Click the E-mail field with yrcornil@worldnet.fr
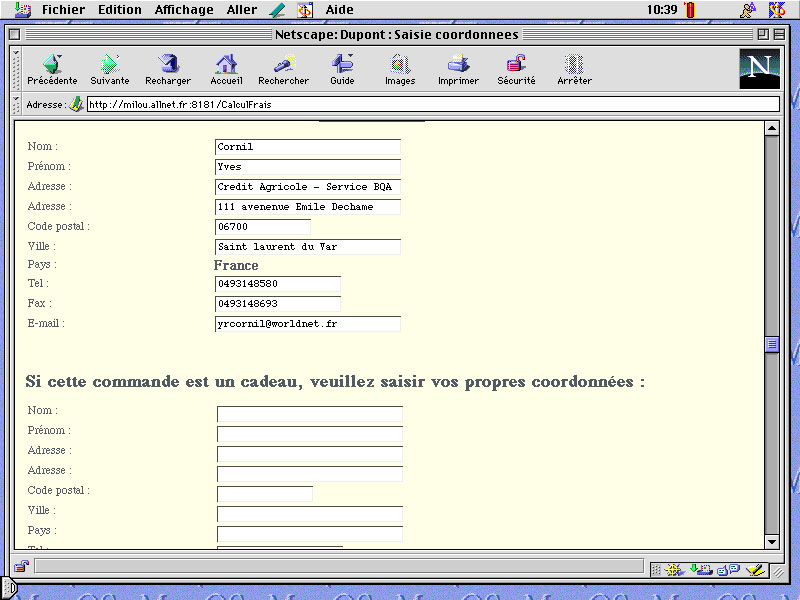This screenshot has height=600, width=800. [x=308, y=324]
